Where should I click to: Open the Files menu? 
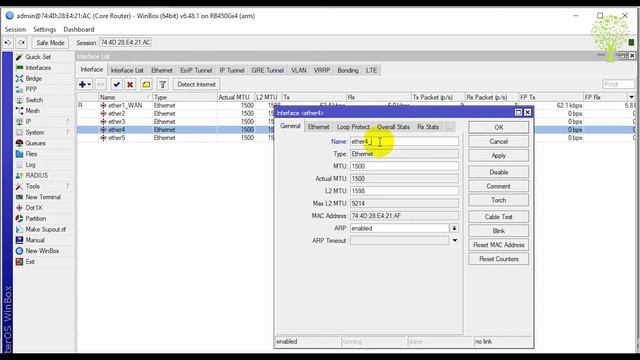(31, 154)
